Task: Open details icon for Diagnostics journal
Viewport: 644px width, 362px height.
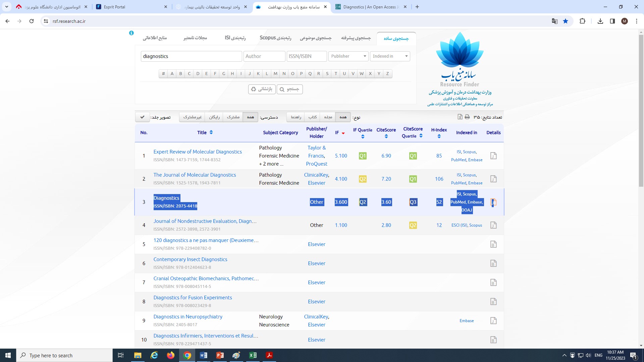Action: (x=493, y=202)
